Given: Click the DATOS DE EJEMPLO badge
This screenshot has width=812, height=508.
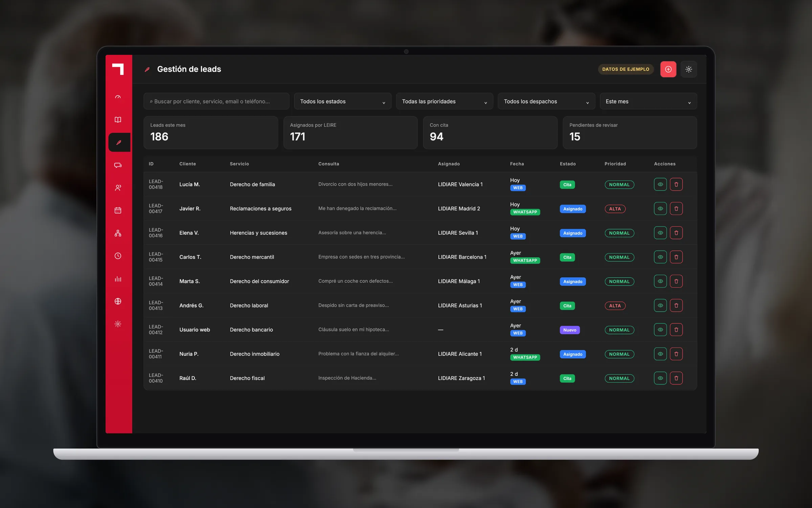Looking at the screenshot, I should point(626,69).
